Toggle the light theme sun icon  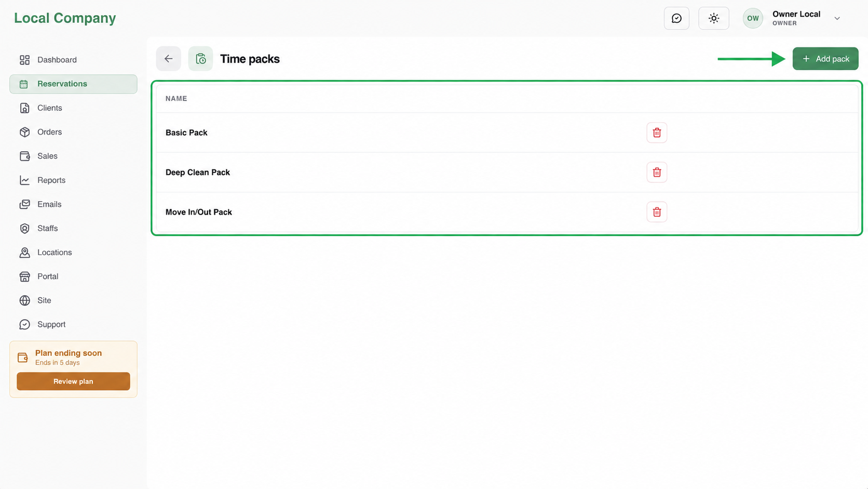tap(714, 18)
